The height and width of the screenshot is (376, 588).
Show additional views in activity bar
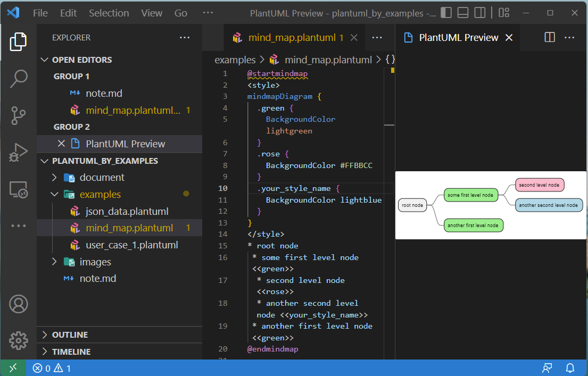point(18,225)
